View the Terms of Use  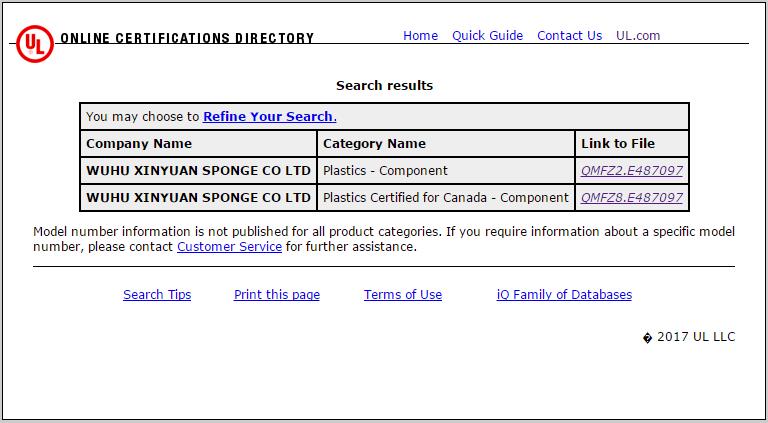[403, 295]
